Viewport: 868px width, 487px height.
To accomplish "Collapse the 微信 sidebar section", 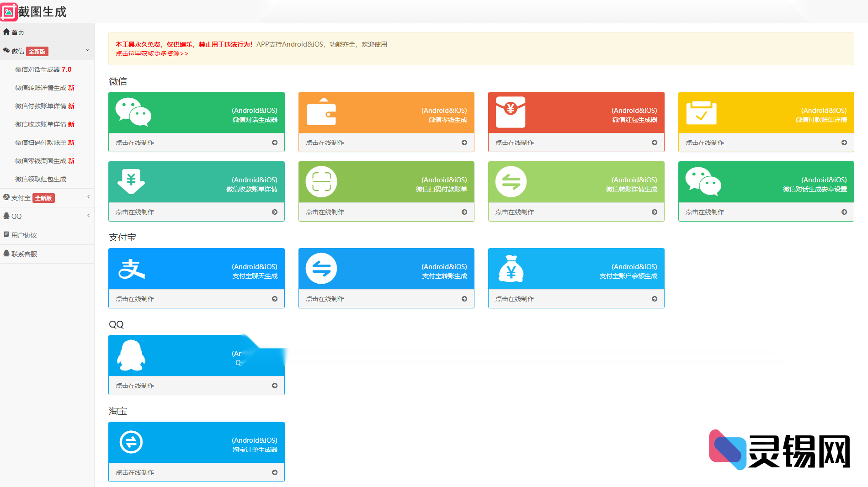I will 87,50.
